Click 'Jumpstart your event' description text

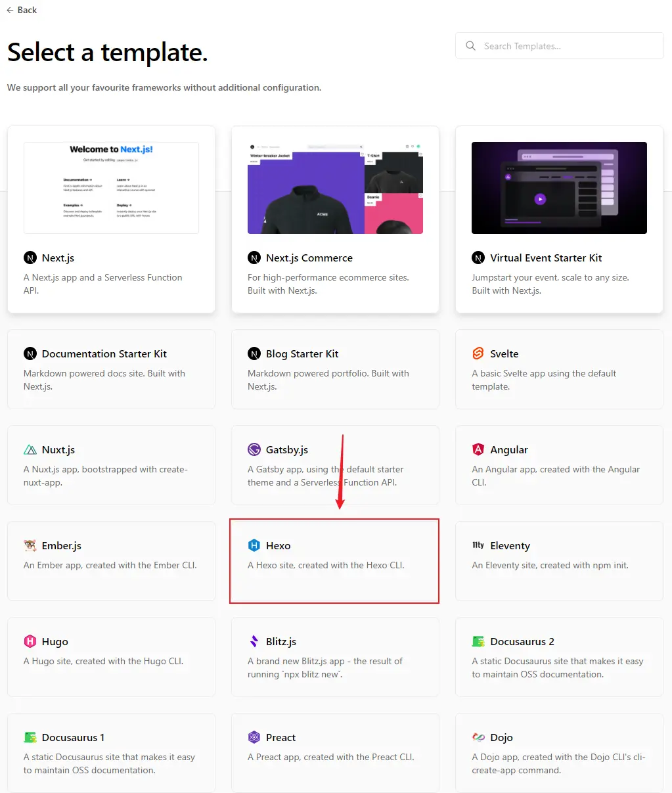click(550, 284)
